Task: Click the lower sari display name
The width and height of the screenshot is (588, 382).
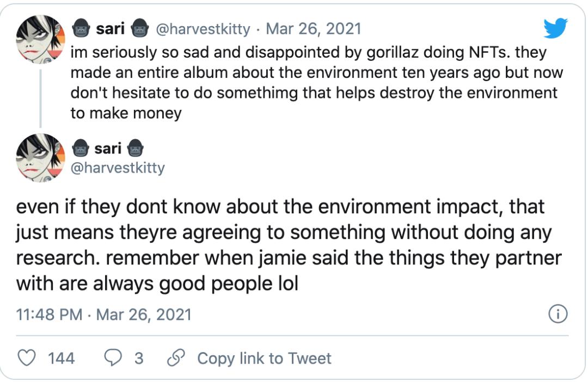Action: (108, 149)
